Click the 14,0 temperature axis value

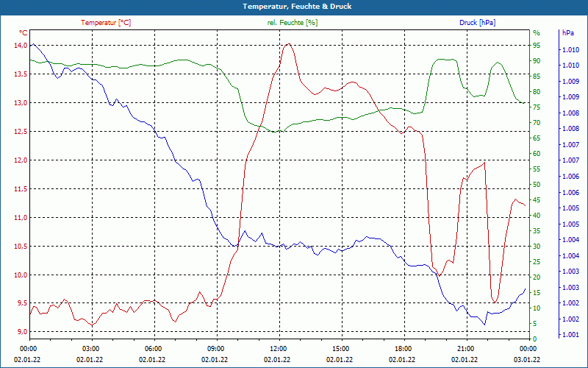click(x=21, y=46)
